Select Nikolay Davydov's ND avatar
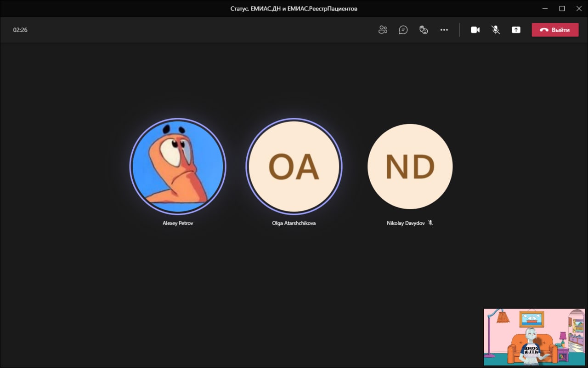The height and width of the screenshot is (368, 588). pyautogui.click(x=410, y=166)
